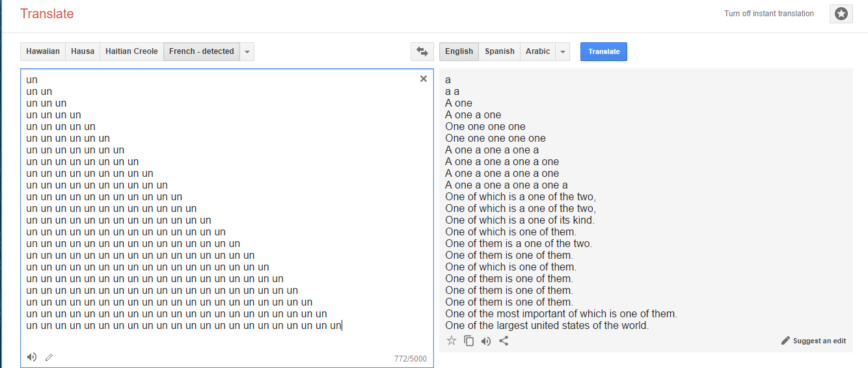Turn off instant translation

[769, 14]
